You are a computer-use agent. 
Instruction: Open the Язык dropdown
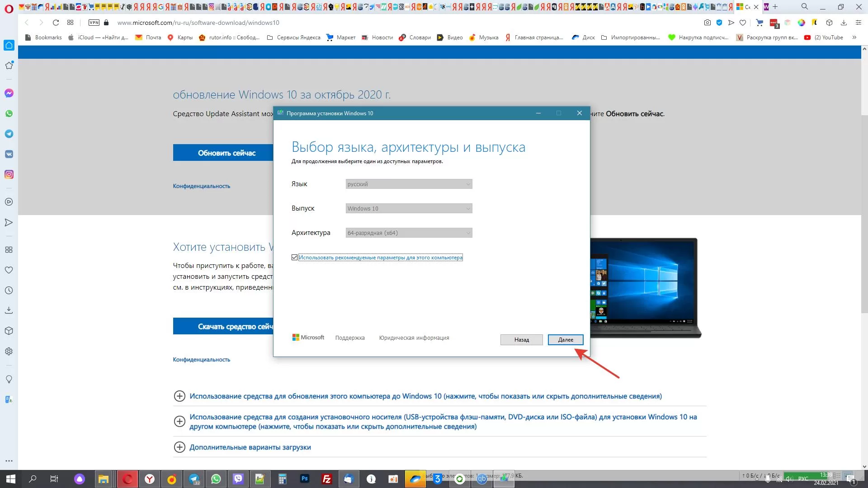(x=409, y=184)
